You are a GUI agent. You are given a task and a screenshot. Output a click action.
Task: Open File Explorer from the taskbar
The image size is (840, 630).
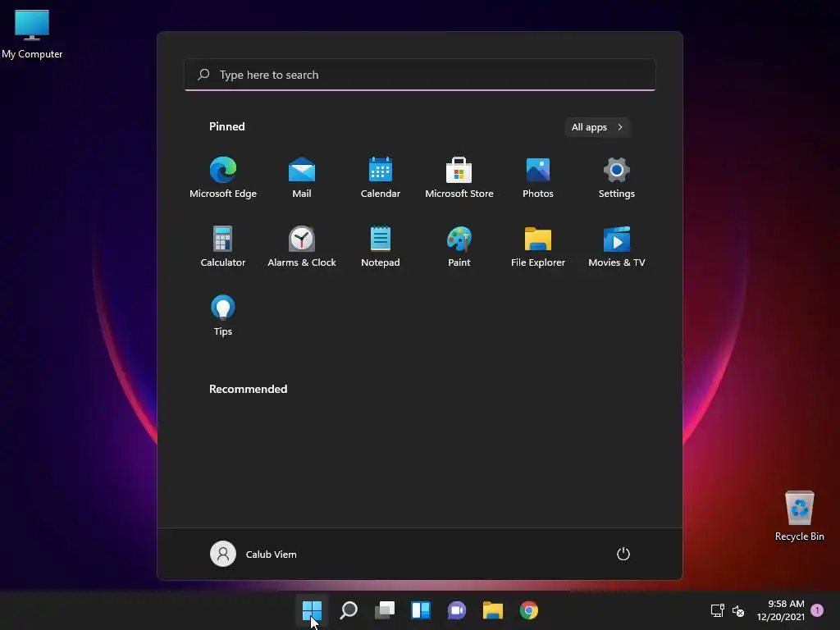coord(493,610)
